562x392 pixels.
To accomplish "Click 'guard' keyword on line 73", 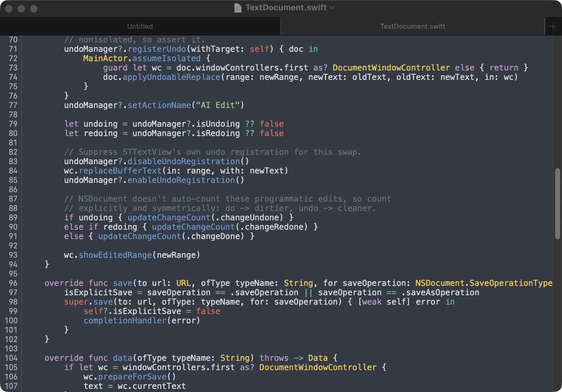I will 115,68.
